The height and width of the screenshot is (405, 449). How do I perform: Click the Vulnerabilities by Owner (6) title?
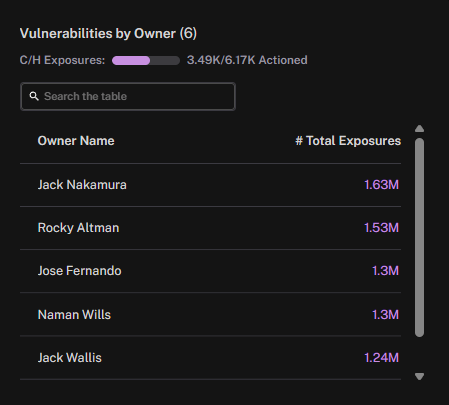coord(108,34)
